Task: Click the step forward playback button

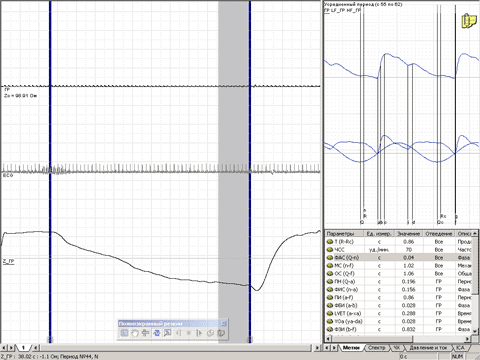Action: pyautogui.click(x=199, y=333)
